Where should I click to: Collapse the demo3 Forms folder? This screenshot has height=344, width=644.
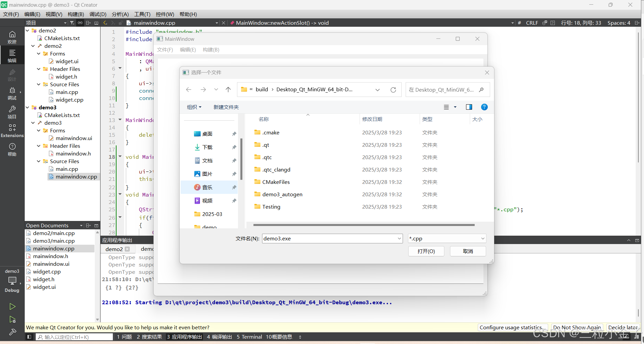point(39,130)
